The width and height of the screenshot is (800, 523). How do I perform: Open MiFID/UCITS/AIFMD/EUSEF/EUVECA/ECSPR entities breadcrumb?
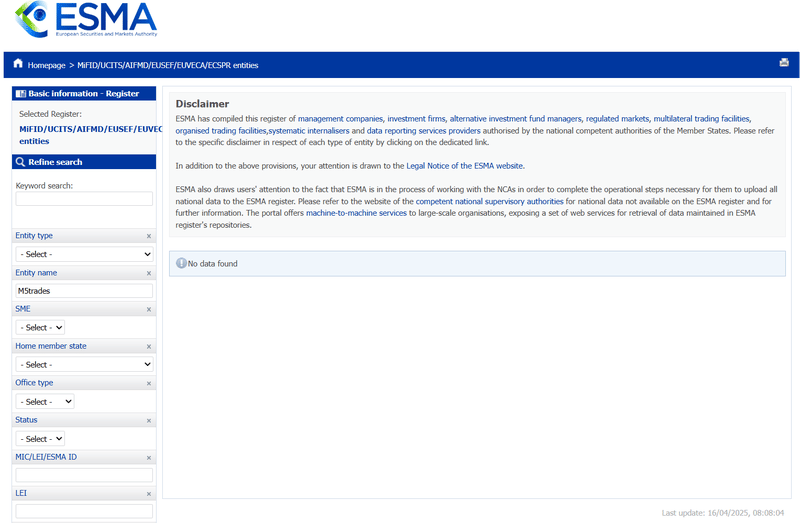168,65
